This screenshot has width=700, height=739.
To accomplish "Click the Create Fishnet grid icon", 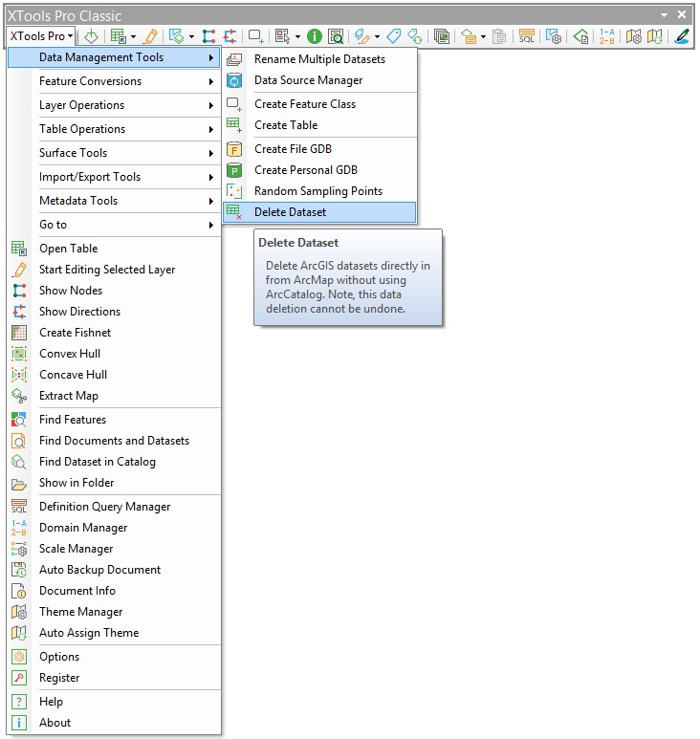I will click(x=19, y=333).
